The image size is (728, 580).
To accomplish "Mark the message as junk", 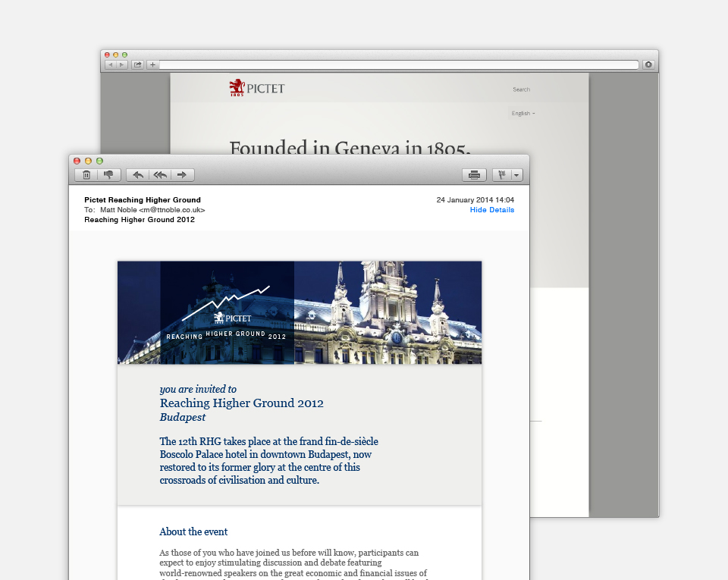I will [x=108, y=174].
